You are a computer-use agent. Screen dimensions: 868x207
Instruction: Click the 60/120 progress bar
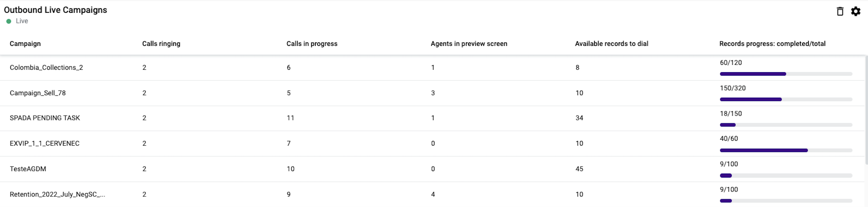(786, 74)
